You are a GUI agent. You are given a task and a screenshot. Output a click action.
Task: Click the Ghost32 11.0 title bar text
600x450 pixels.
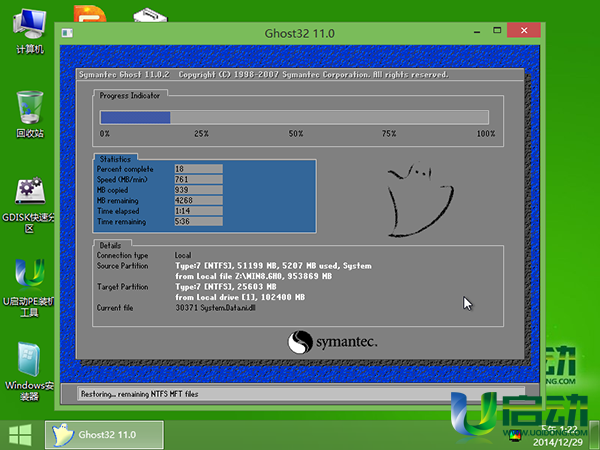click(x=300, y=34)
